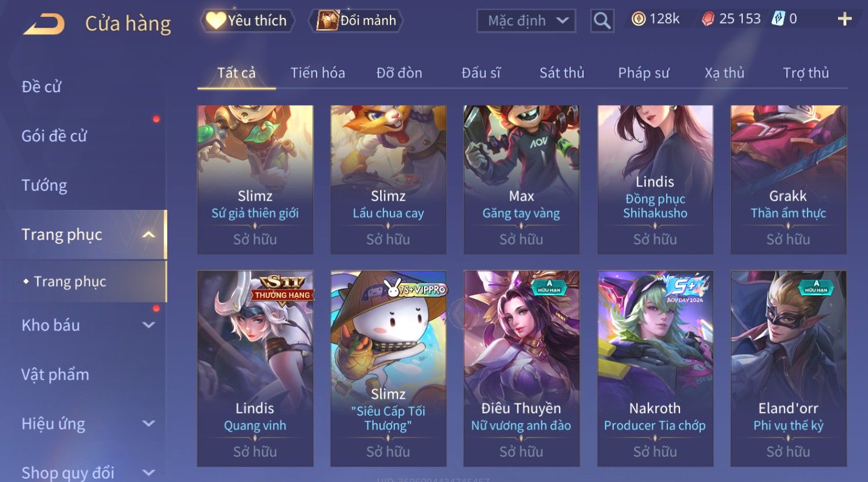868x482 pixels.
Task: Tap the plus icon to add currency
Action: 844,19
